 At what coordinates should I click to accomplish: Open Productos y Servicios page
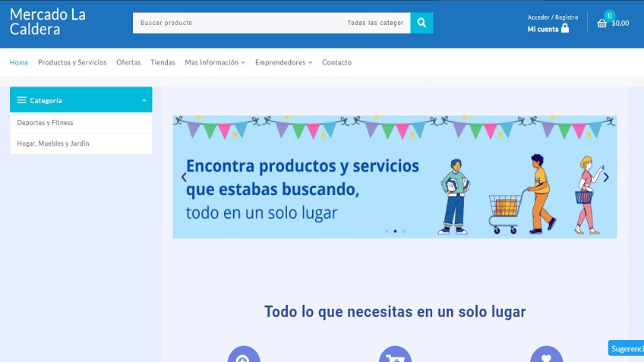click(x=72, y=62)
